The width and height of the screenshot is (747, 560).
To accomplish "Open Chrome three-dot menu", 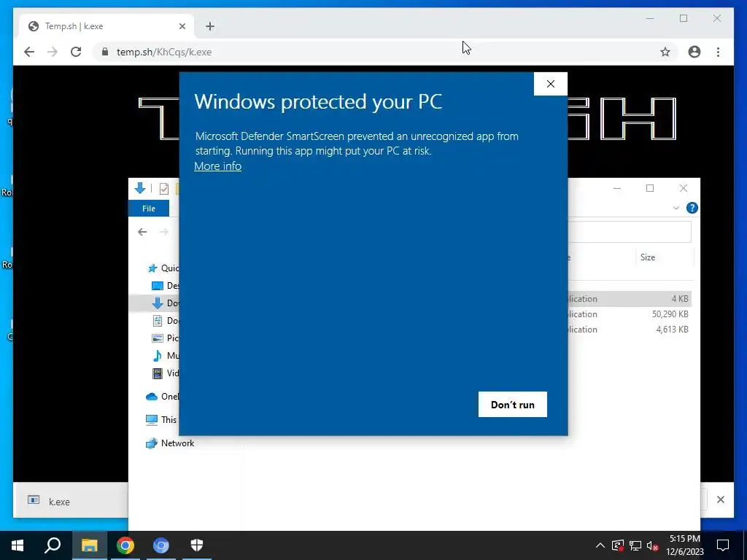I will 718,52.
